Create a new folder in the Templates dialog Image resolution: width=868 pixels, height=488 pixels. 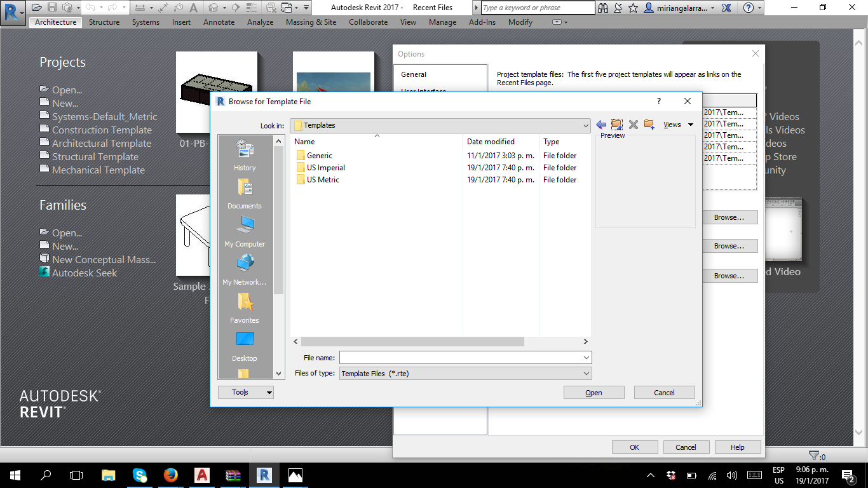(649, 125)
